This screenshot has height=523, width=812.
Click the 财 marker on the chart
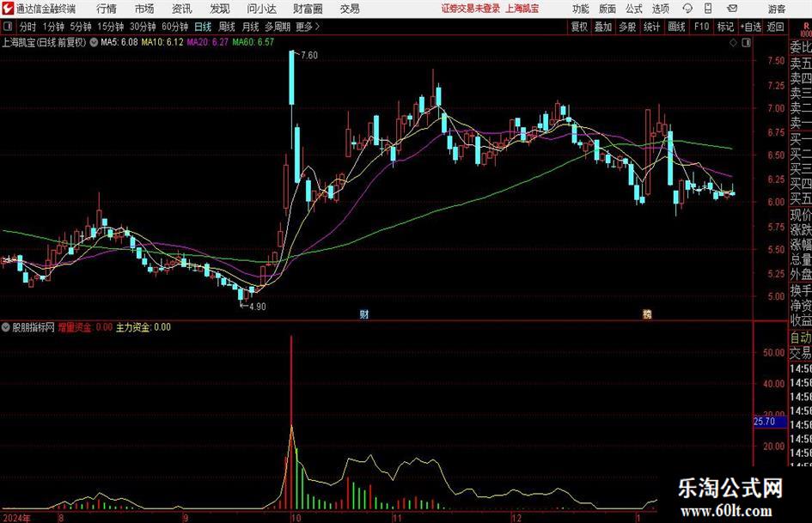364,313
